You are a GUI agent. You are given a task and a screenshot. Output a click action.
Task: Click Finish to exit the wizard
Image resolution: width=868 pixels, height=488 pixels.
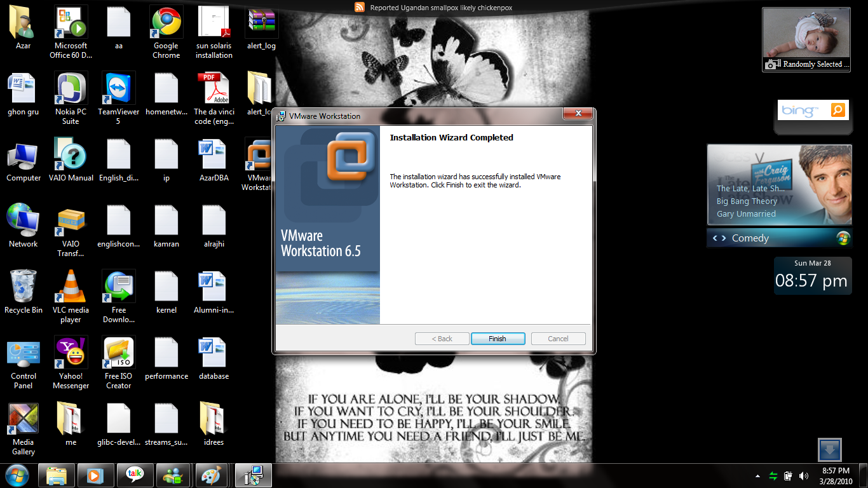(498, 339)
